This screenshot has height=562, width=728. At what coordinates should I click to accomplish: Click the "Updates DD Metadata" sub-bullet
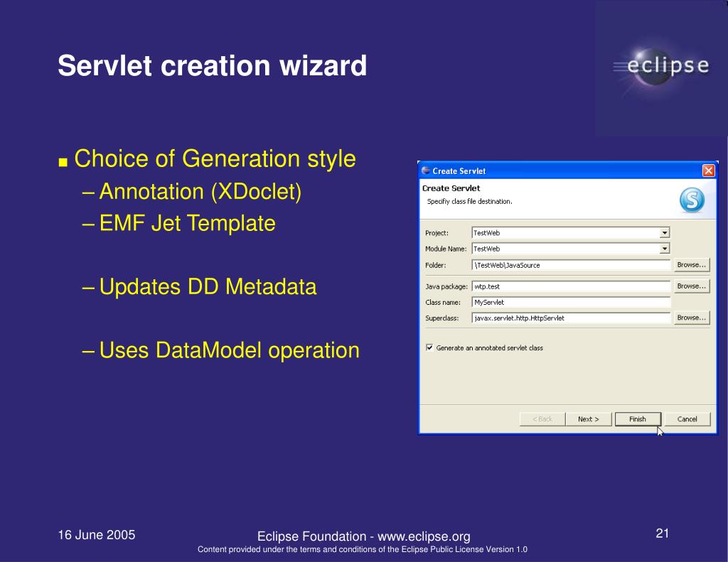[x=208, y=287]
